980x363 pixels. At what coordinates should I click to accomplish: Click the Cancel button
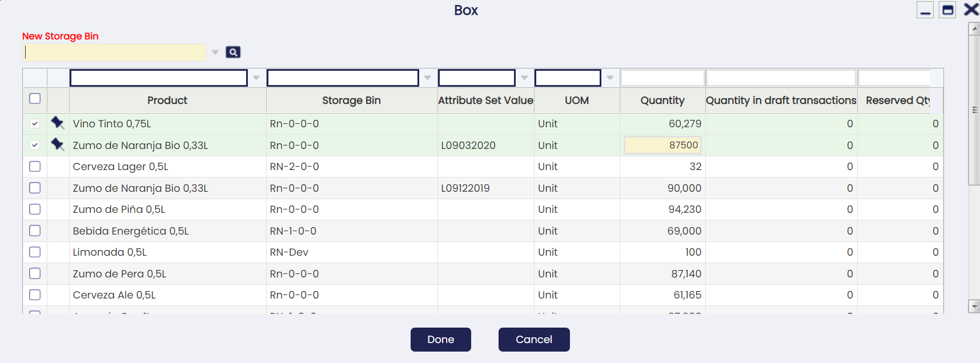click(x=534, y=340)
